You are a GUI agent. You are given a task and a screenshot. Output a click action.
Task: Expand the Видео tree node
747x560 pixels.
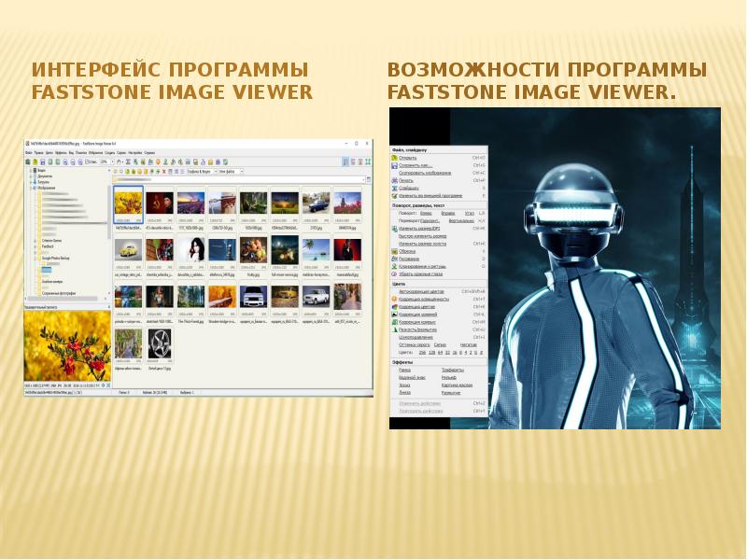click(31, 170)
